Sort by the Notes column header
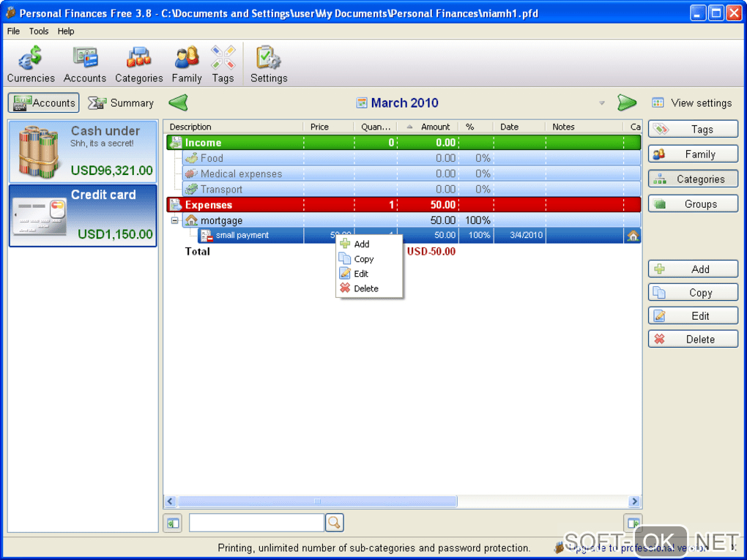 (584, 127)
